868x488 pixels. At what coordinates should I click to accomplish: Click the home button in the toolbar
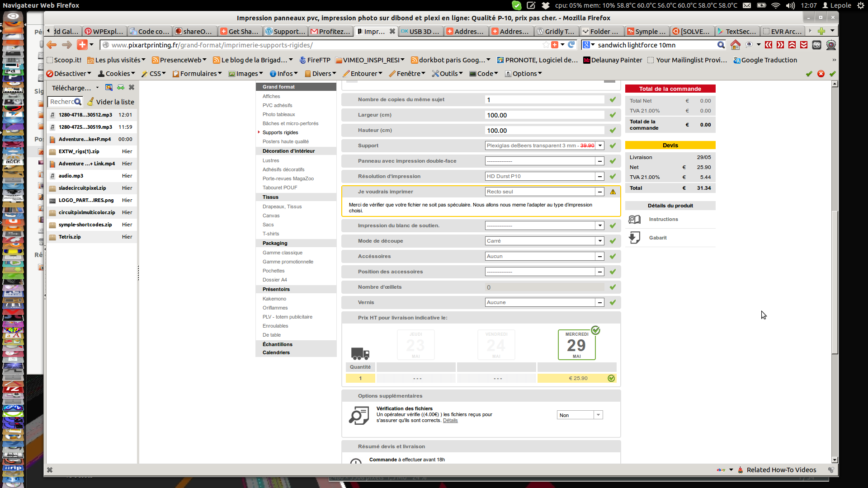pos(736,45)
